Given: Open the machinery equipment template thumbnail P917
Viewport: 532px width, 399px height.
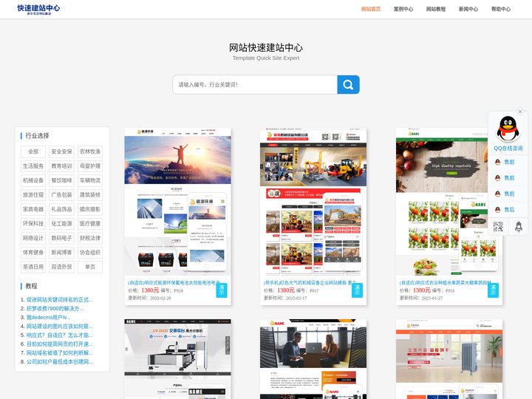Looking at the screenshot, I should [x=313, y=202].
